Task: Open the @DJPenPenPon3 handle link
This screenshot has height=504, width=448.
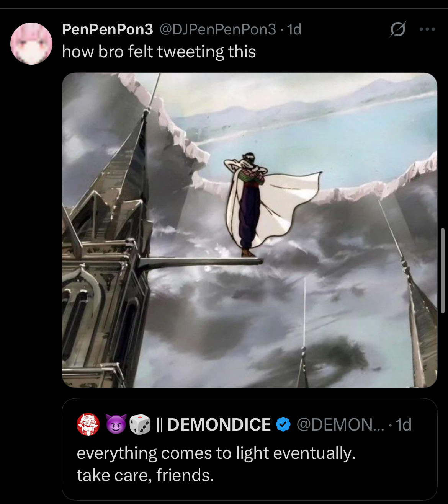Action: [217, 29]
